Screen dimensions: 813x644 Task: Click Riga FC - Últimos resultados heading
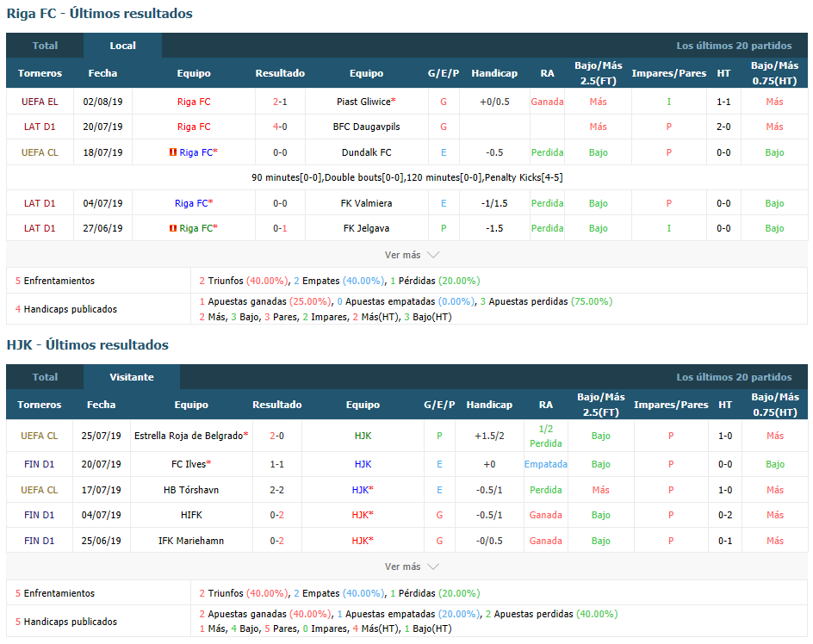[x=99, y=14]
